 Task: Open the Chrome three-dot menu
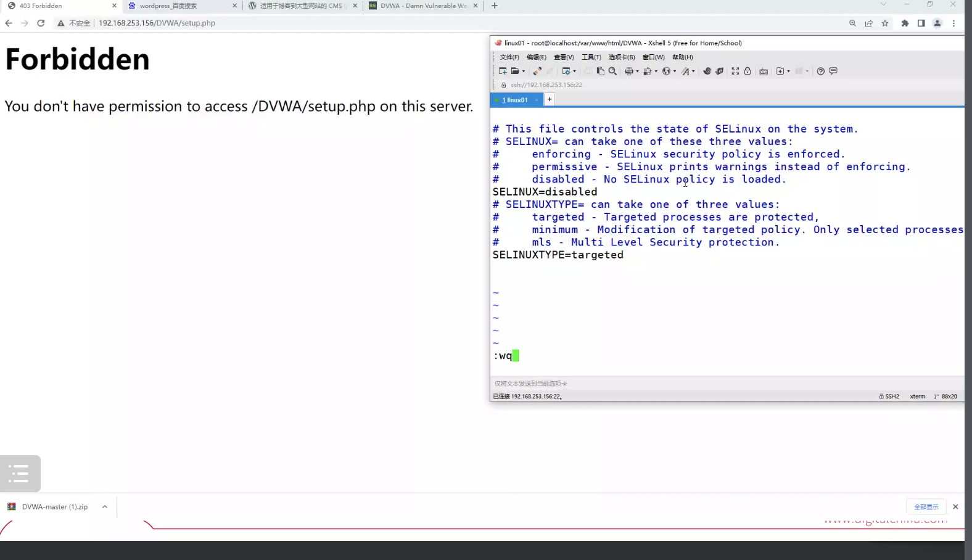[x=953, y=23]
